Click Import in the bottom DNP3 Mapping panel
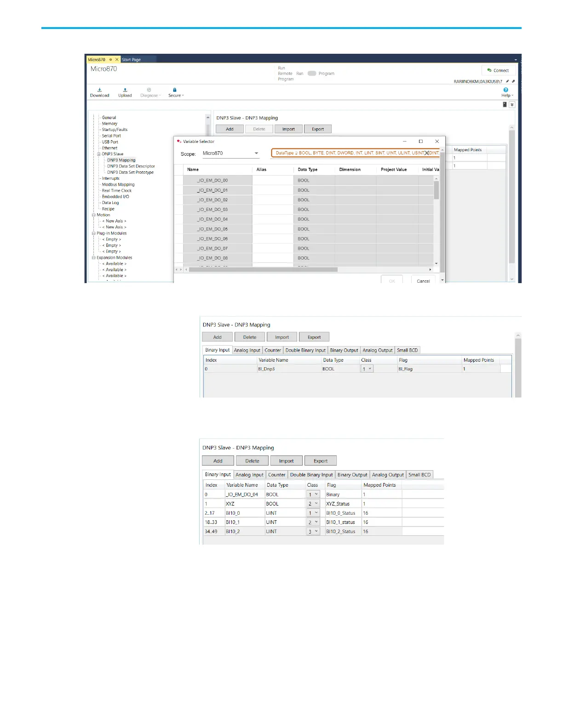This screenshot has height=728, width=563. click(x=286, y=461)
